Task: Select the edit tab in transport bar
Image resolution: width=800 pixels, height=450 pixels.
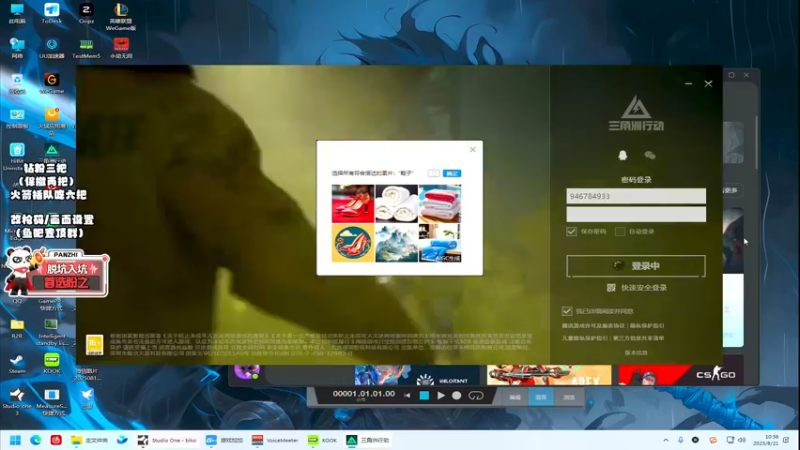Action: (515, 397)
